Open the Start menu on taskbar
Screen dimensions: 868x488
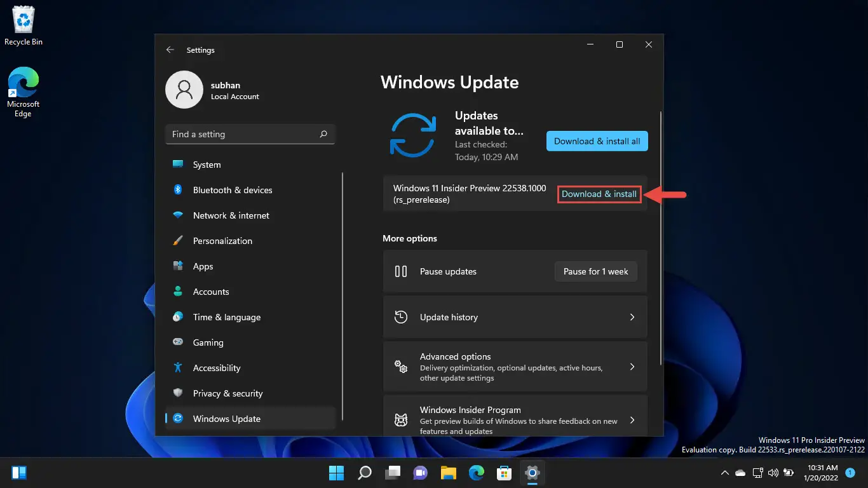336,473
